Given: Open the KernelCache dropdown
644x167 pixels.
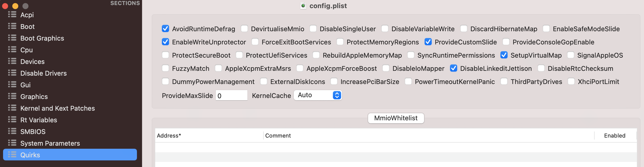Looking at the screenshot, I should 318,95.
